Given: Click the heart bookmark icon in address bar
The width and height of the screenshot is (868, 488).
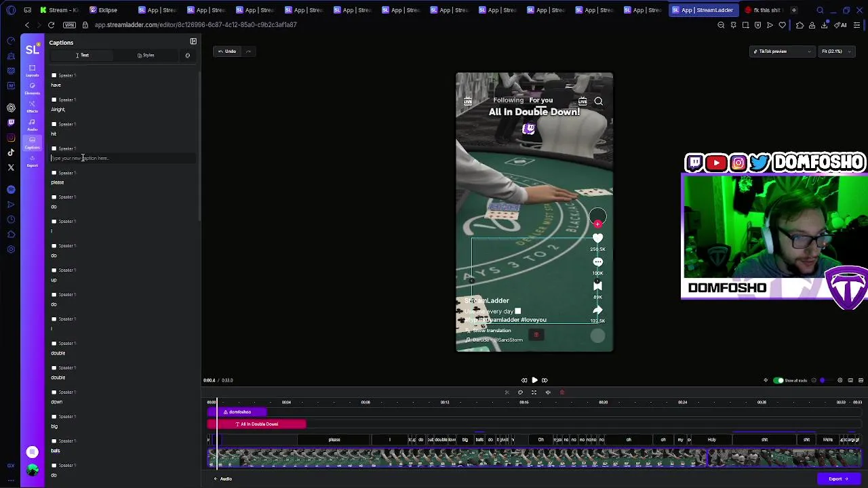Looking at the screenshot, I should 782,25.
